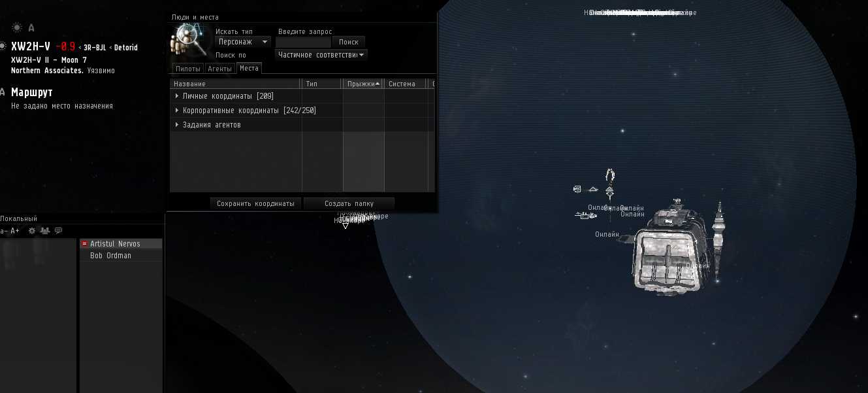This screenshot has width=868, height=393.
Task: Click the local chat speech bubble icon
Action: pos(58,231)
